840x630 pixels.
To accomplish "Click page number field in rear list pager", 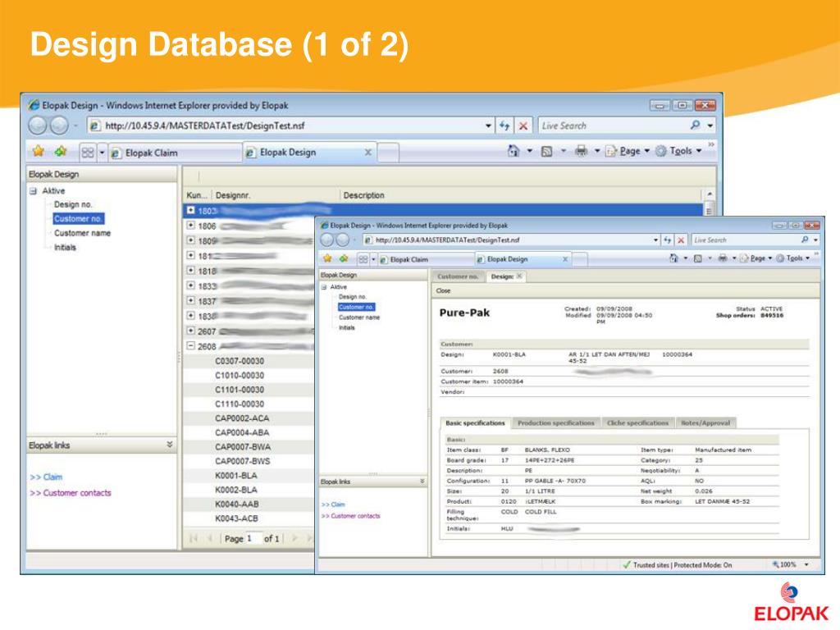I will 253,538.
